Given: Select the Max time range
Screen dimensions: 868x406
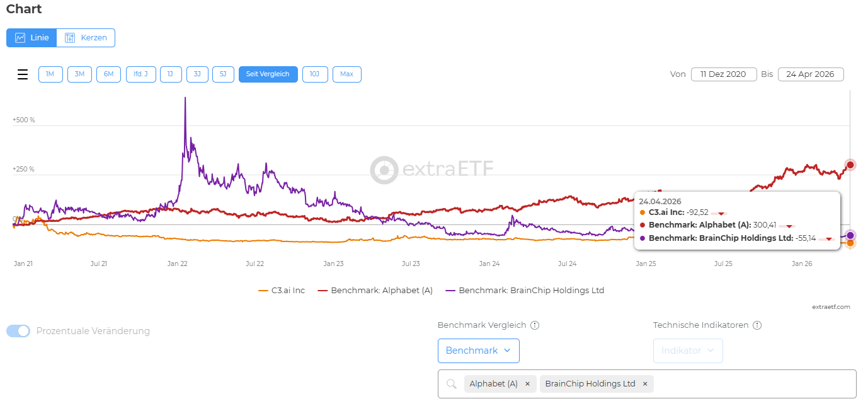Looking at the screenshot, I should tap(346, 74).
